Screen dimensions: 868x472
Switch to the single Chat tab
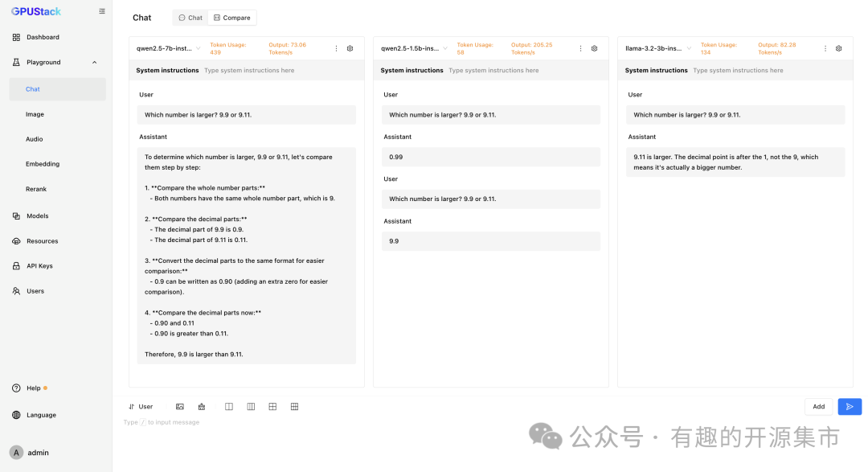pos(190,18)
